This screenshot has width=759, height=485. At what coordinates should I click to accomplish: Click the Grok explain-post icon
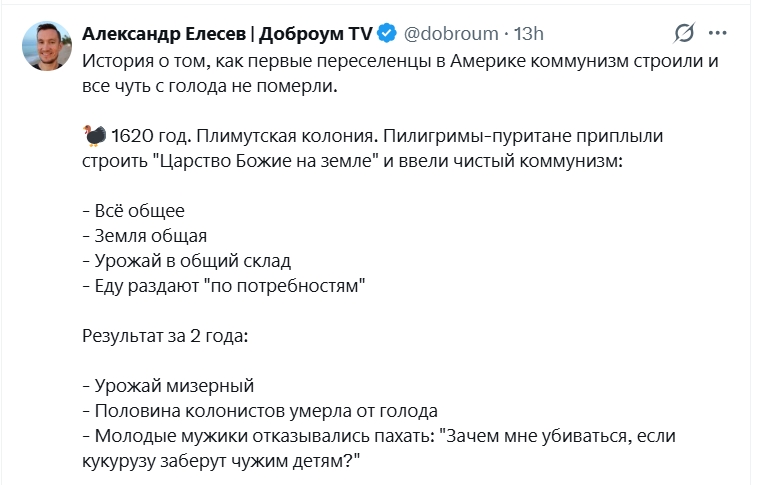pos(684,33)
